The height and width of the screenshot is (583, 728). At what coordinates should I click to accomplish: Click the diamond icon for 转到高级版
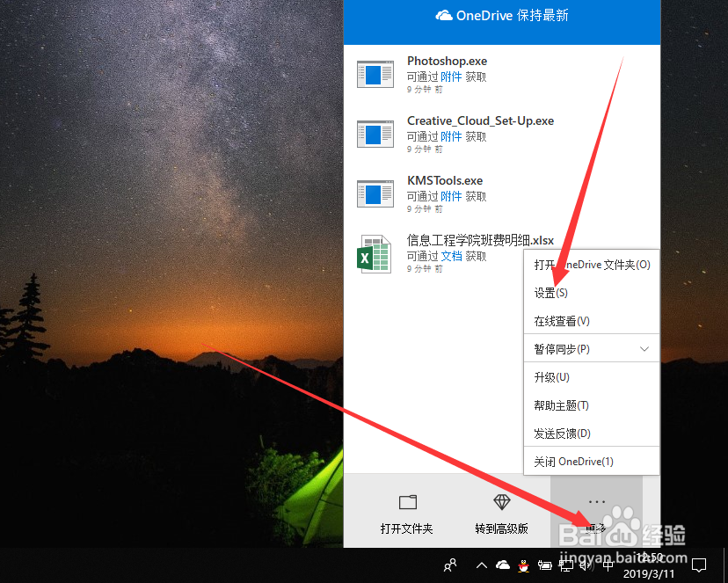501,502
